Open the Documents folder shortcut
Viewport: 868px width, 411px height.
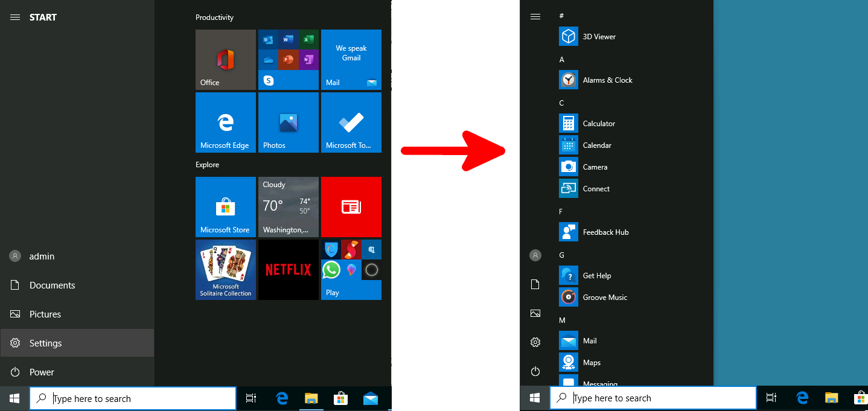51,285
